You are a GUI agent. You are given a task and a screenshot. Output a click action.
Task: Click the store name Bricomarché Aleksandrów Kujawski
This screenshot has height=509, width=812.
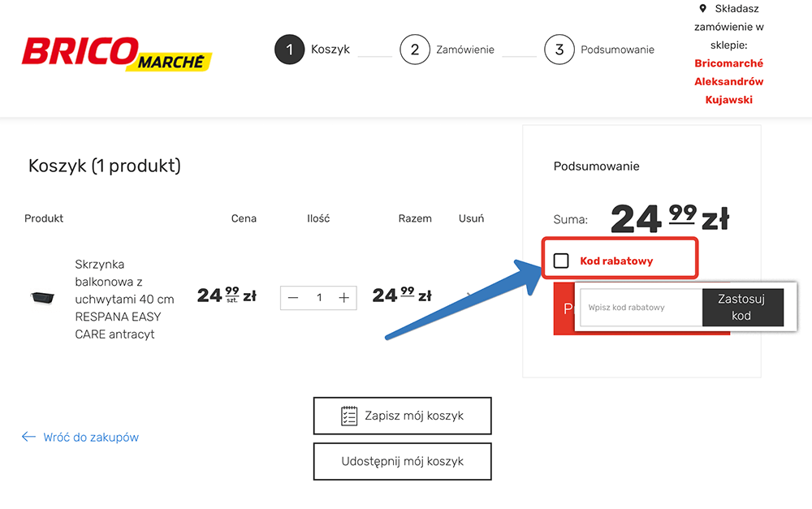728,81
